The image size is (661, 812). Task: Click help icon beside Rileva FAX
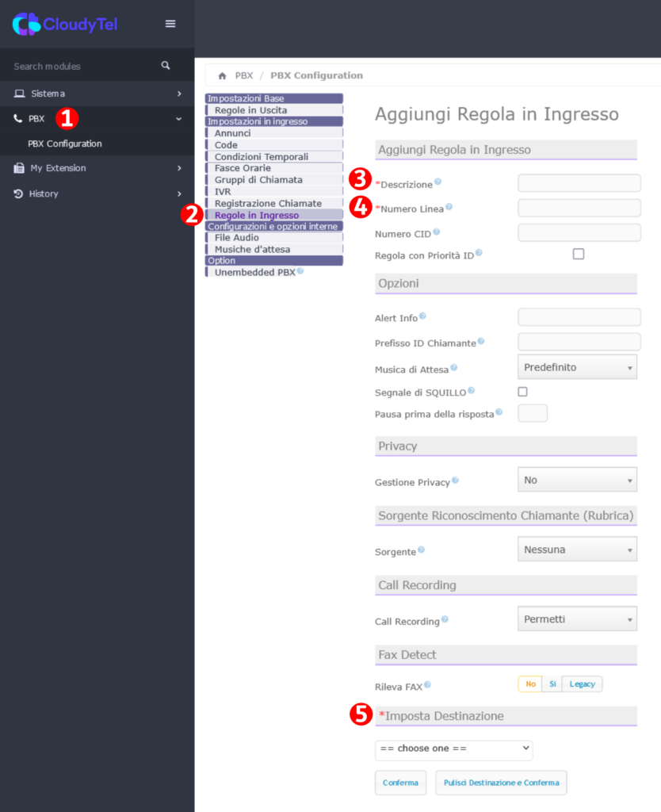pyautogui.click(x=429, y=684)
